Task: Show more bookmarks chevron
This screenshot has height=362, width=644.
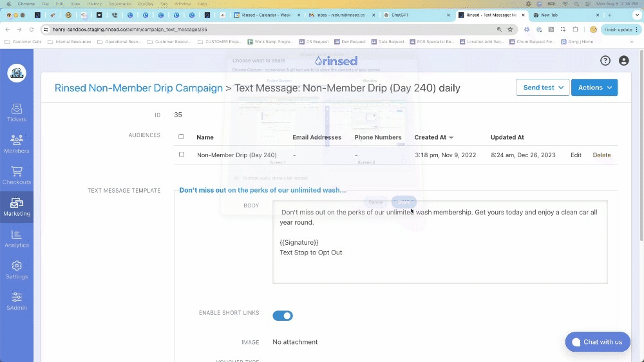Action: pyautogui.click(x=632, y=41)
